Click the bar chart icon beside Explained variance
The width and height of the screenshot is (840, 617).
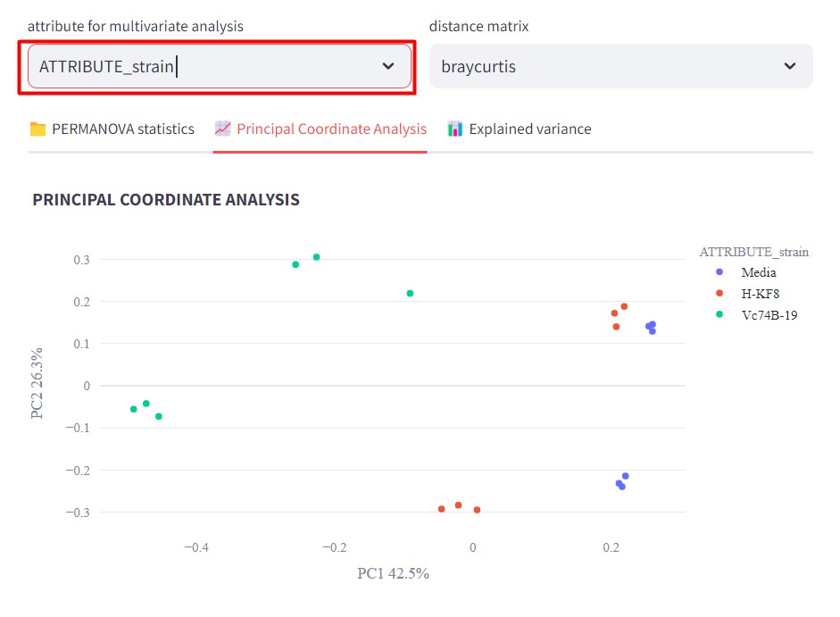(455, 129)
